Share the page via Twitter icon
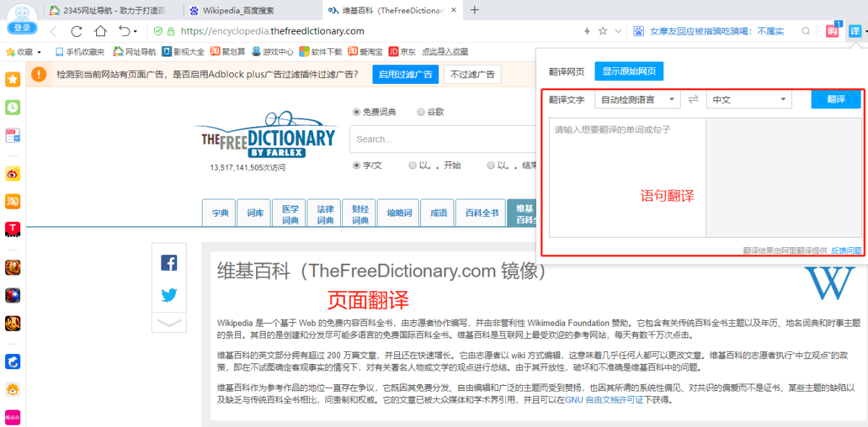The image size is (868, 427). [x=169, y=295]
